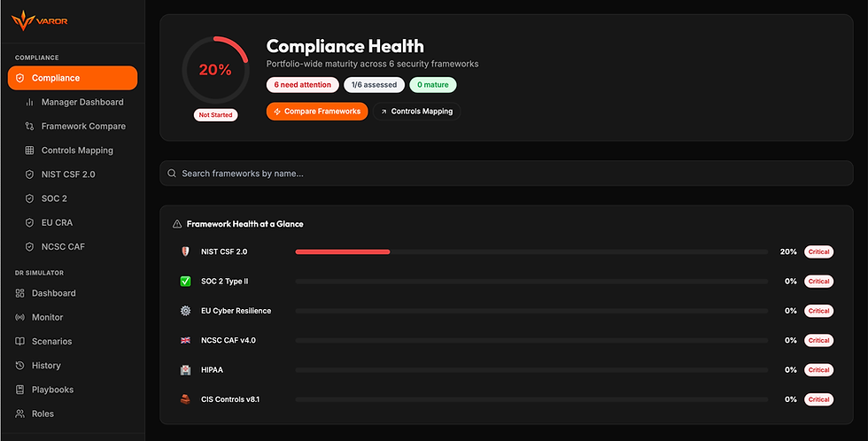Screen dimensions: 868x441
Task: Click the 20% compliance progress ring
Action: [x=215, y=70]
